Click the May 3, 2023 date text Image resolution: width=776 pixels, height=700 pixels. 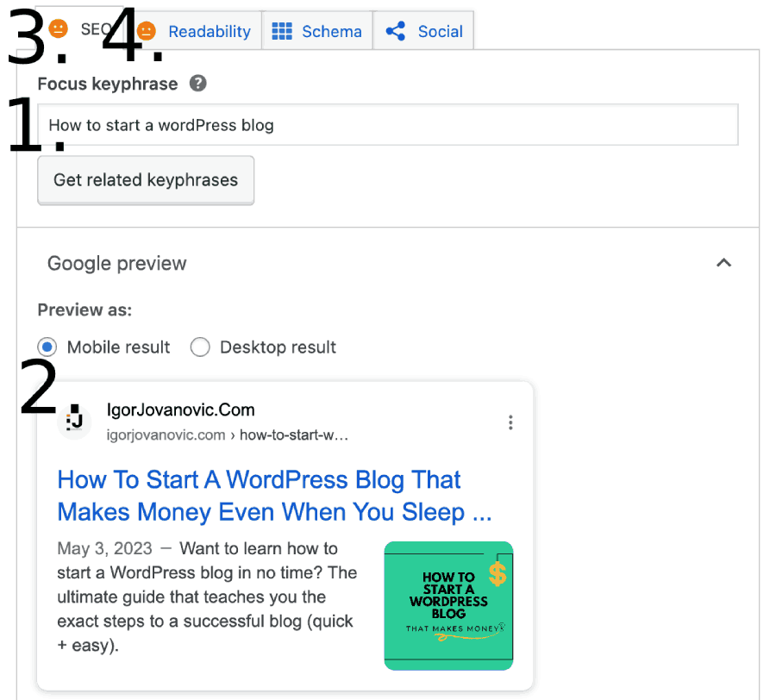104,548
